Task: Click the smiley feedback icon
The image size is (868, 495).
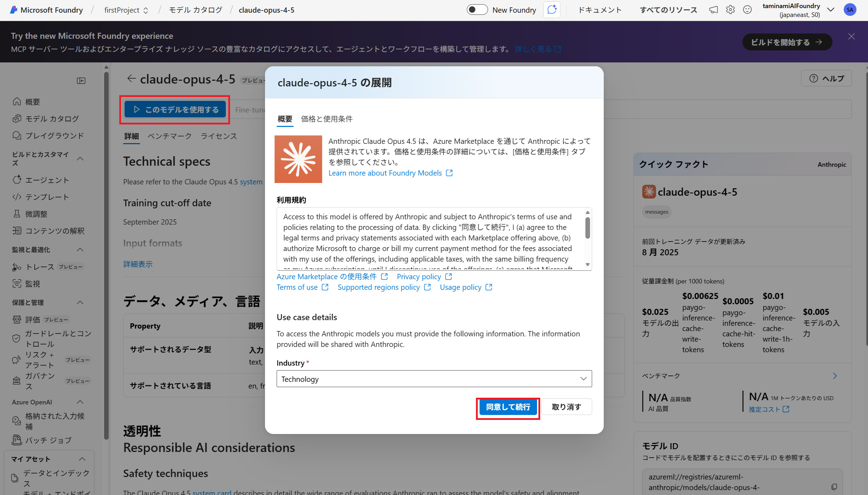Action: coord(747,10)
